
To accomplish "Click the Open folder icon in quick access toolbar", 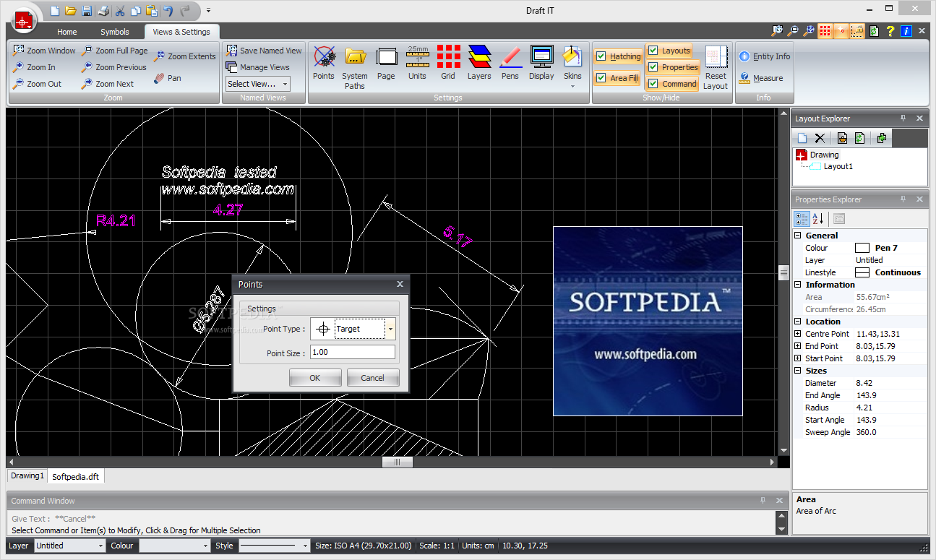I will pyautogui.click(x=71, y=11).
